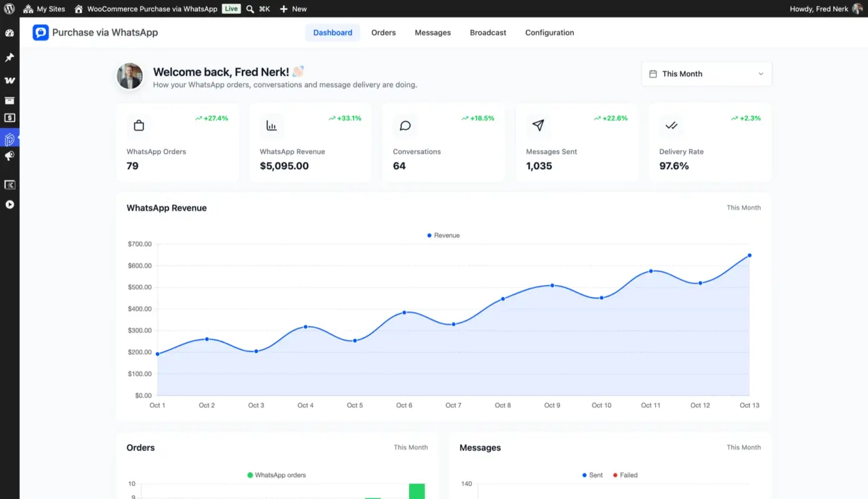The width and height of the screenshot is (868, 499).
Task: Switch to the Dashboard tab
Action: [x=332, y=32]
